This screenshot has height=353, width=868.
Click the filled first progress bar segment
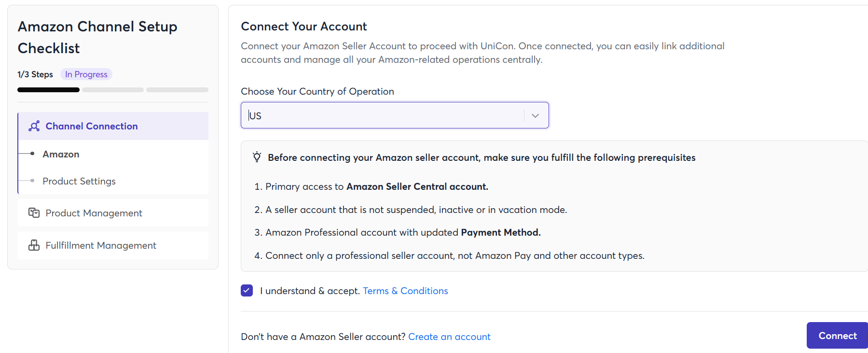pyautogui.click(x=48, y=90)
